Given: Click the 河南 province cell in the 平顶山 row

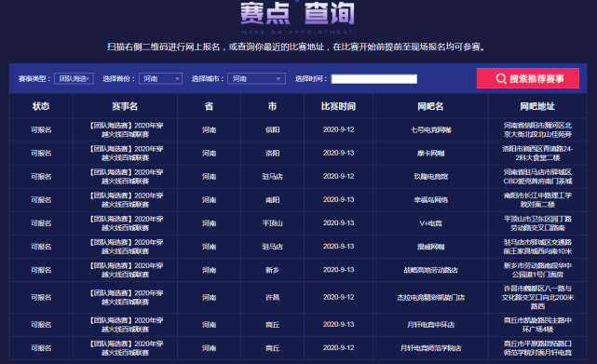Looking at the screenshot, I should (x=209, y=223).
